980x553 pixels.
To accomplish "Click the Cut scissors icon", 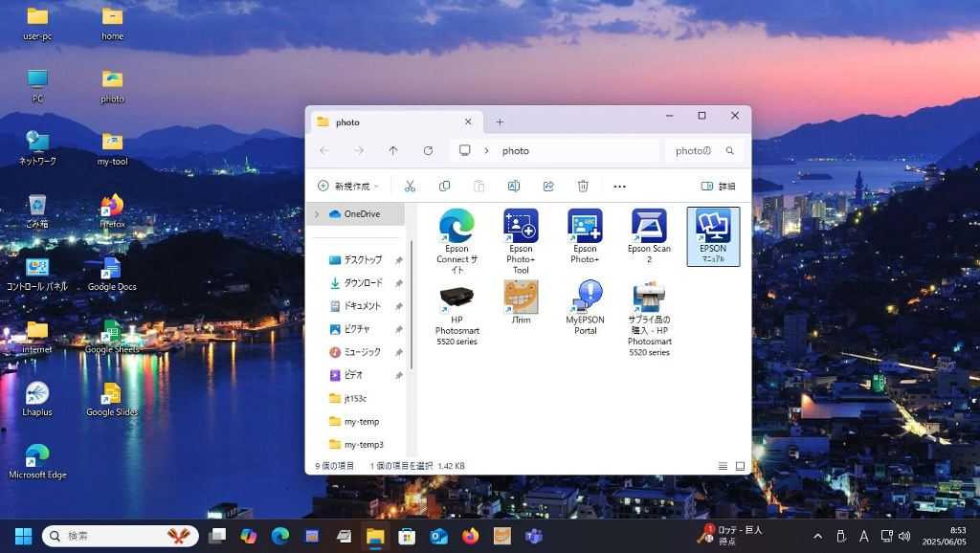I will [x=410, y=187].
